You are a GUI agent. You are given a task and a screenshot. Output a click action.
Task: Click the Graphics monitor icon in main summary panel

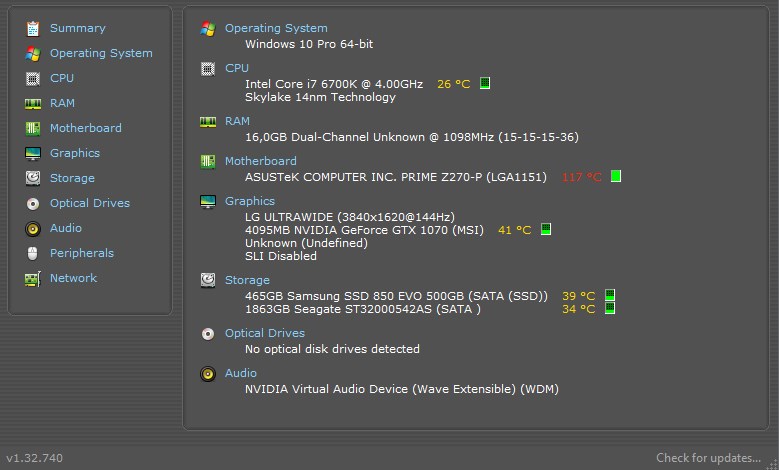tap(208, 201)
